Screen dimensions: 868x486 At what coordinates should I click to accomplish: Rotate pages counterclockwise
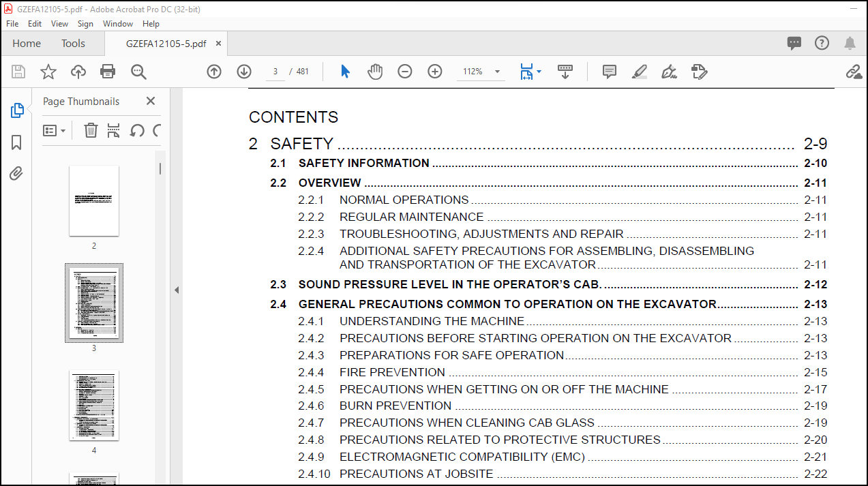pos(137,130)
